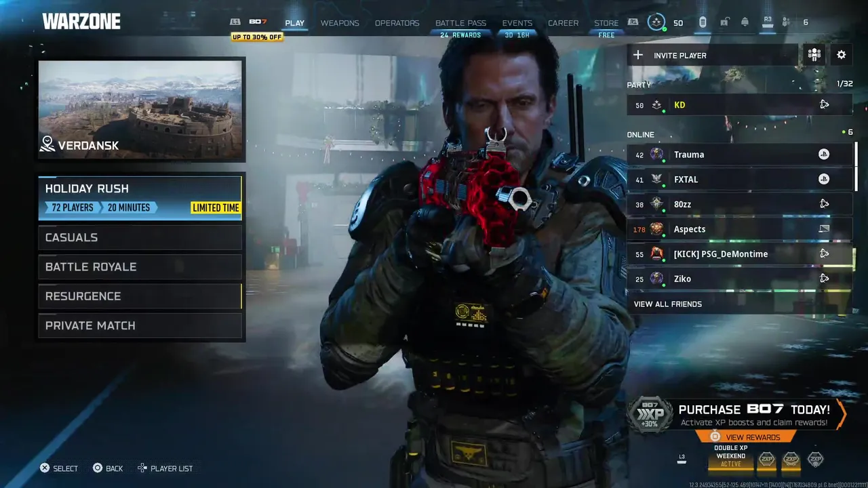Viewport: 868px width, 488px height.
Task: Click the plus icon on Invite Player
Action: click(638, 55)
